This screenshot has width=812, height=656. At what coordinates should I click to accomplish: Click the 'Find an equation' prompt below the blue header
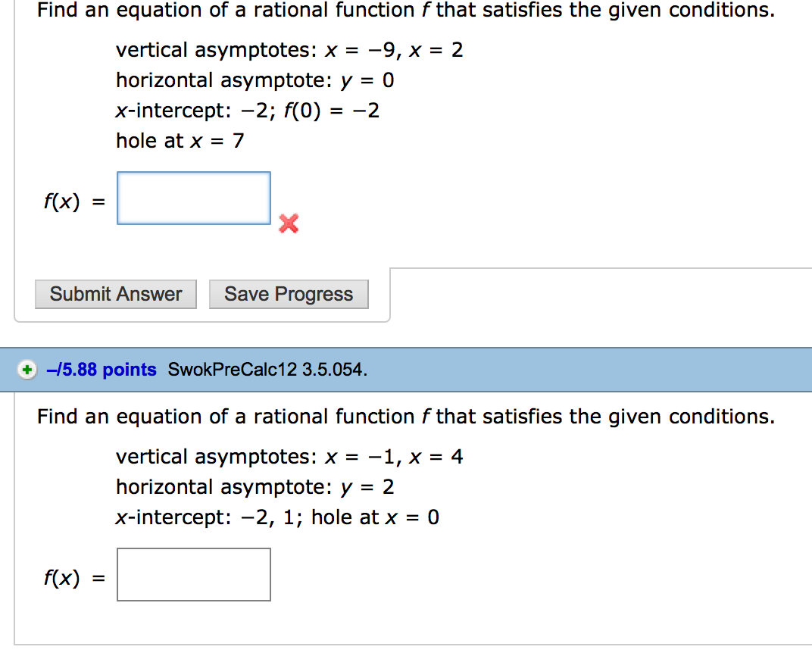pos(406,417)
